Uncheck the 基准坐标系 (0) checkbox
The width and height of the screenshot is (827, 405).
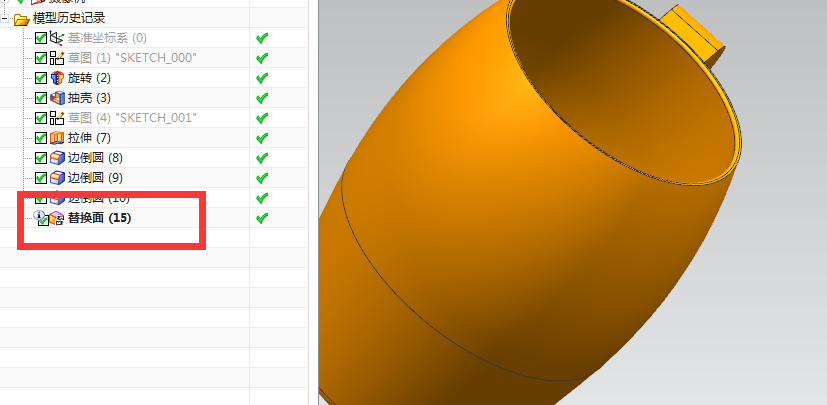(41, 38)
